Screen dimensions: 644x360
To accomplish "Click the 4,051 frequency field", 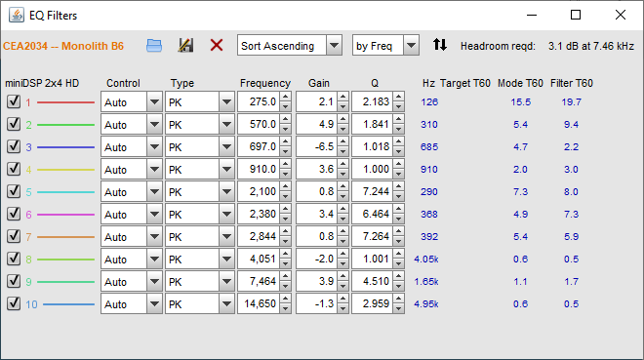I will tap(259, 259).
